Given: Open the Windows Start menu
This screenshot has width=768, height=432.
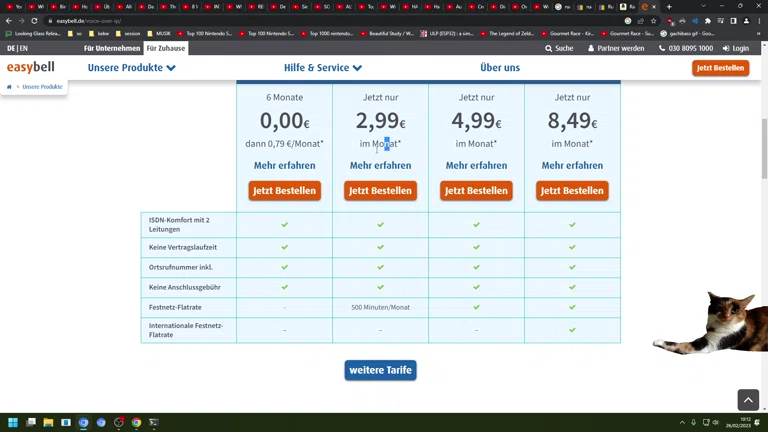Looking at the screenshot, I should click(x=13, y=423).
